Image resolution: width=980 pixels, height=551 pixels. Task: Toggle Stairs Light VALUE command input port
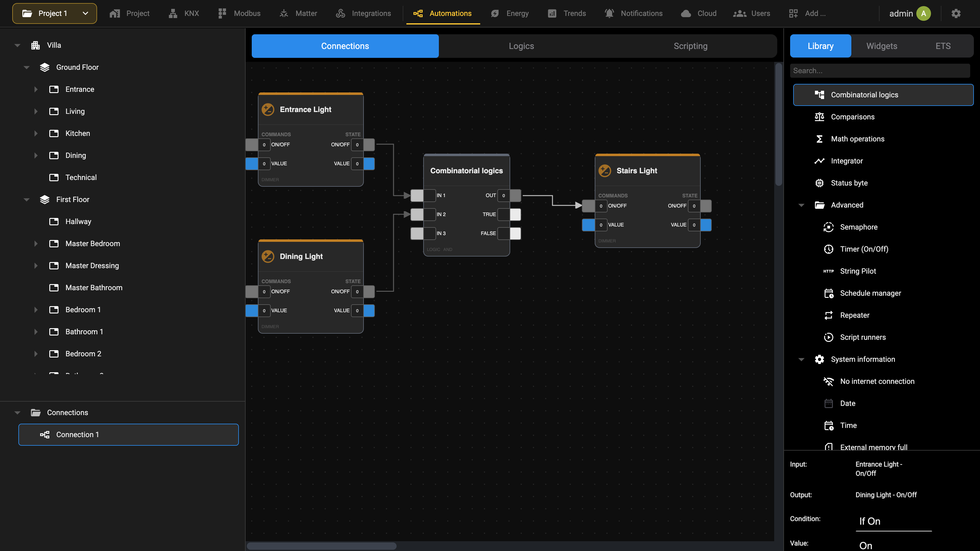tap(589, 225)
